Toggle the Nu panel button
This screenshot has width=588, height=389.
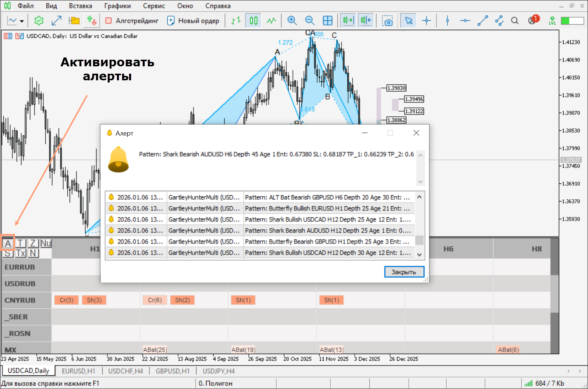click(x=46, y=243)
